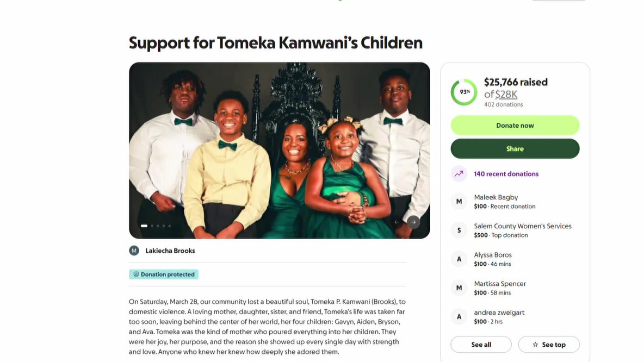This screenshot has height=362, width=644.
Task: Click the star icon on See top
Action: [x=535, y=345]
